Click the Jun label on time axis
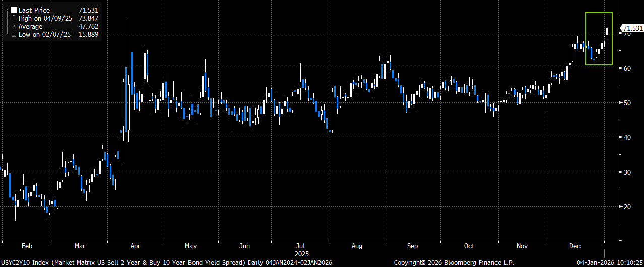Screen dimensions: 644x267 tap(244, 246)
